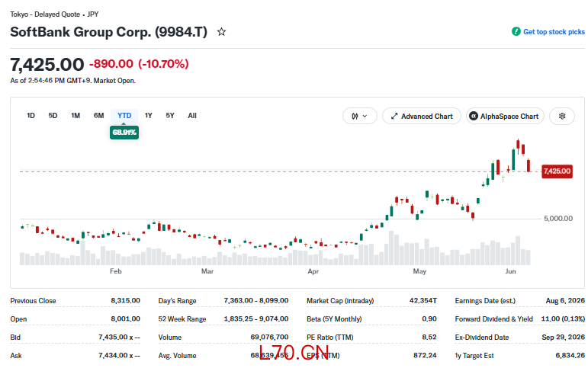Click the Previous Close value 8,315.00
Image resolution: width=588 pixels, height=368 pixels.
[x=125, y=300]
